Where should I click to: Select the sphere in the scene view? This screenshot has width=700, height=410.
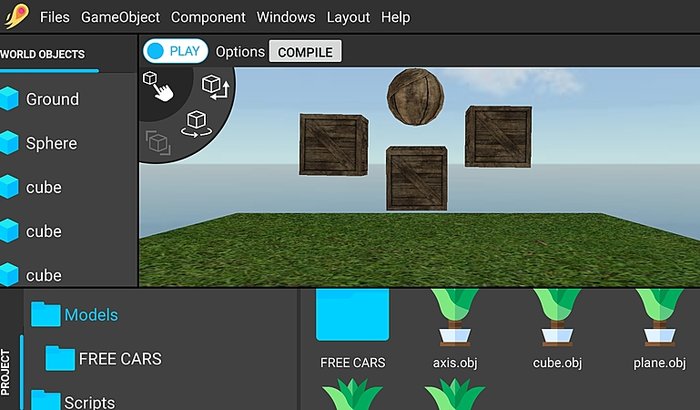(414, 96)
